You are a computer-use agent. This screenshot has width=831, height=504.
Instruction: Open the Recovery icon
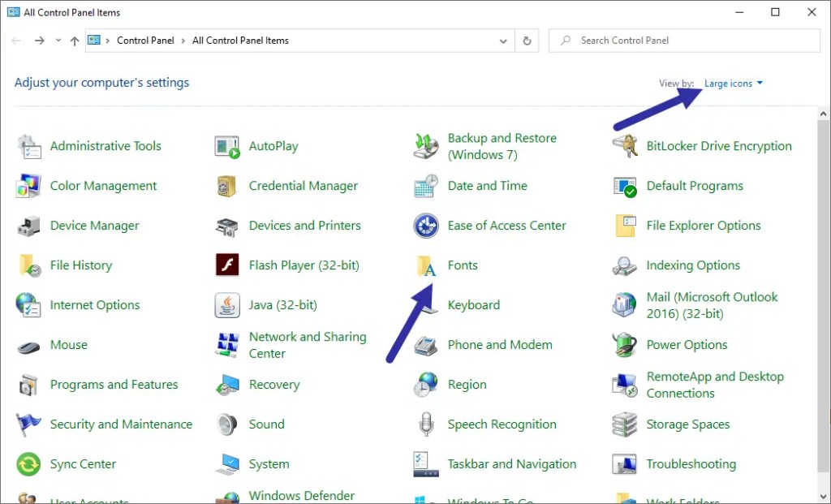point(227,385)
